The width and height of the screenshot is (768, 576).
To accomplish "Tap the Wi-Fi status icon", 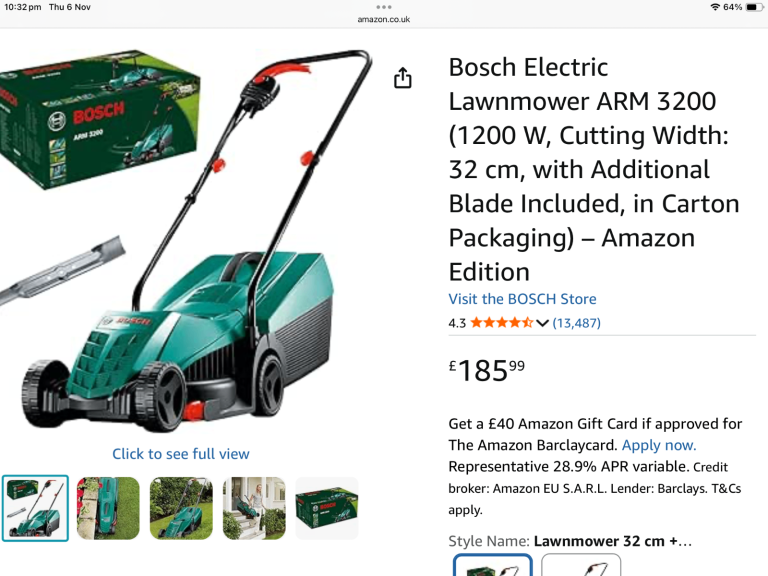I will coord(715,7).
